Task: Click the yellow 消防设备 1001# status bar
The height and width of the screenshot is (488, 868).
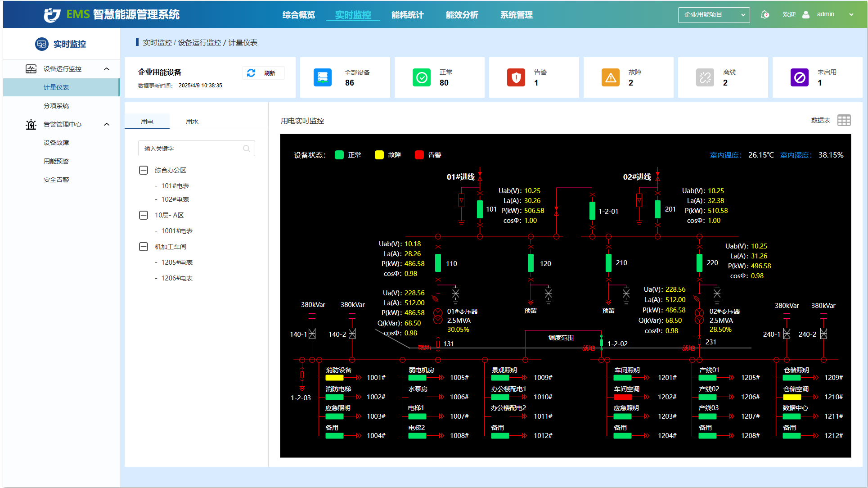Action: point(334,378)
